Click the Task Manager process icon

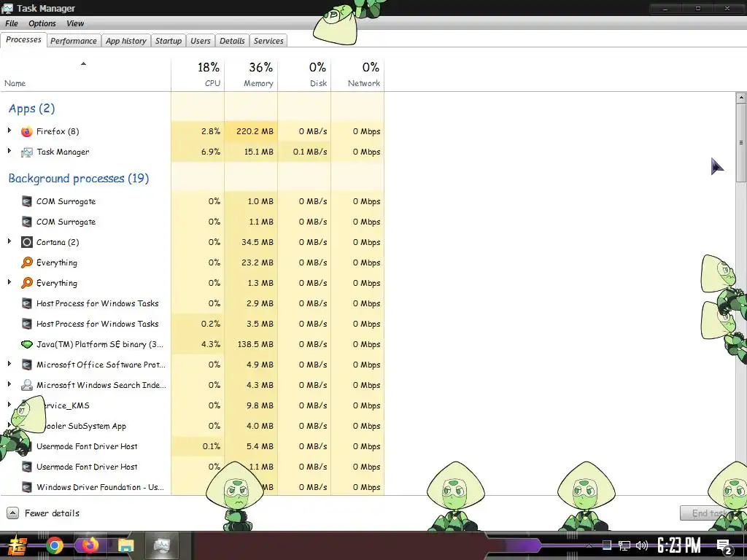(x=27, y=152)
